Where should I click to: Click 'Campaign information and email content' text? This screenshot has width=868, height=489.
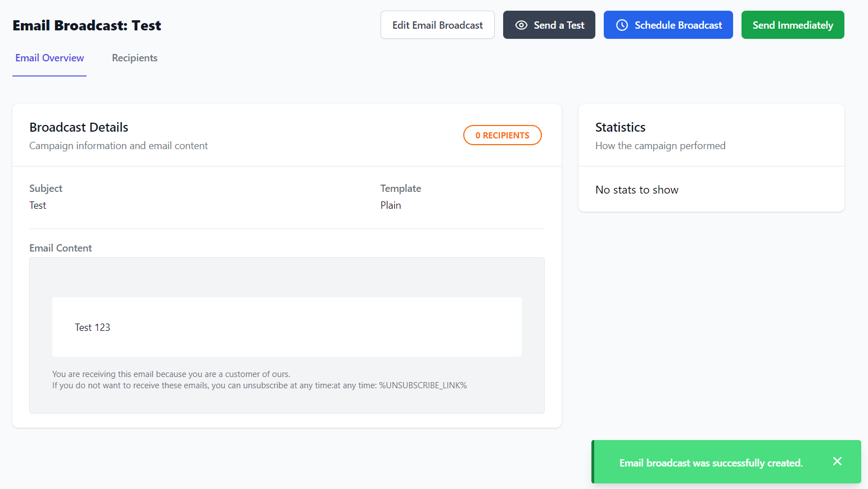coord(119,146)
